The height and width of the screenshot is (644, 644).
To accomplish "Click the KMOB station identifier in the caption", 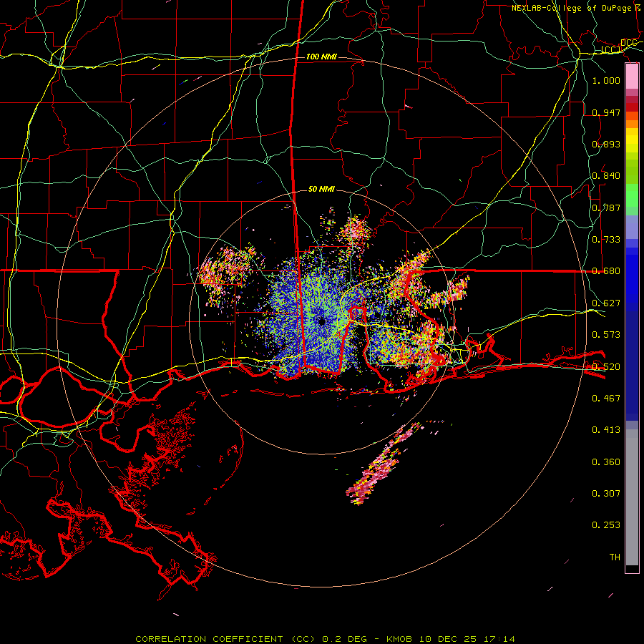I will click(x=401, y=639).
